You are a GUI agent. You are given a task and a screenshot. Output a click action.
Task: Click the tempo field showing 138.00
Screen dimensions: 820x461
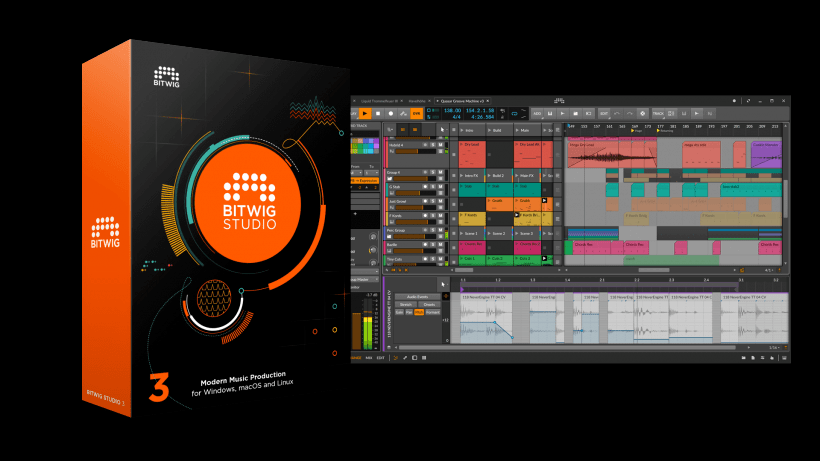click(x=452, y=111)
